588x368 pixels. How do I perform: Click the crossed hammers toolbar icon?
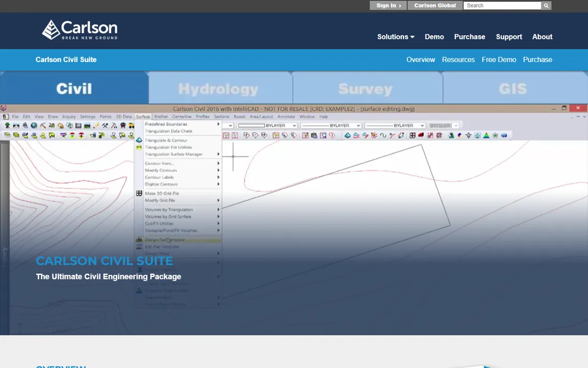point(105,125)
